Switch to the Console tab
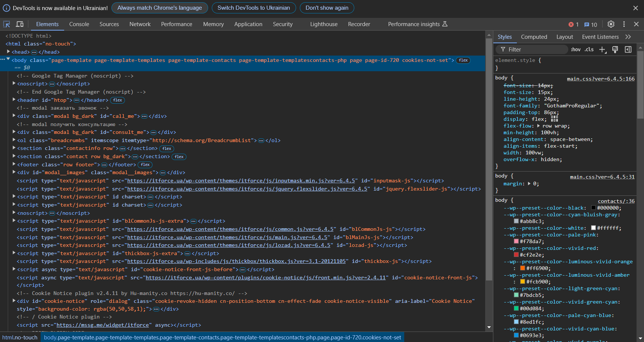644x342 pixels. tap(79, 24)
